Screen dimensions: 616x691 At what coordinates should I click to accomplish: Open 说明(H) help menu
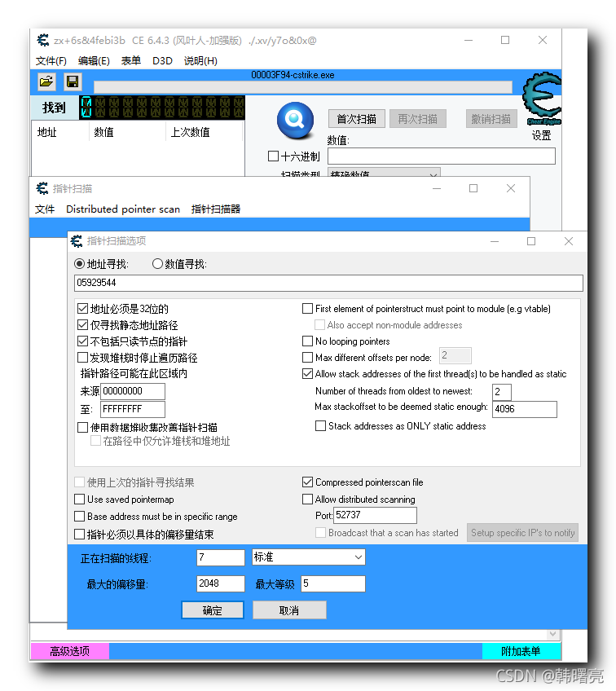[200, 61]
